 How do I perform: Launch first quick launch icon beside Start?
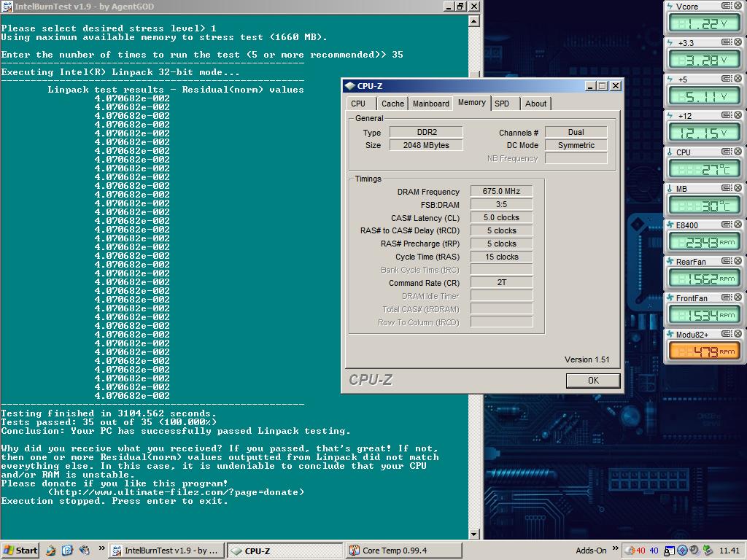[x=51, y=551]
